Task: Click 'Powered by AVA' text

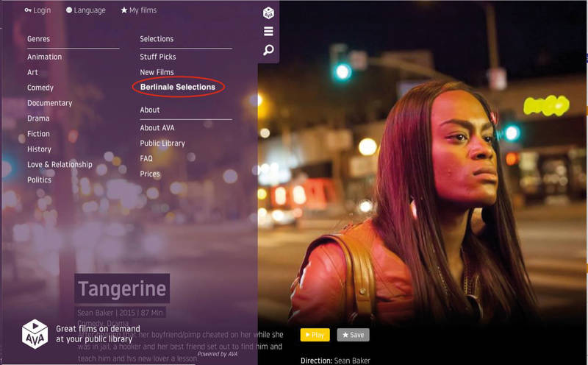Action: 218,354
